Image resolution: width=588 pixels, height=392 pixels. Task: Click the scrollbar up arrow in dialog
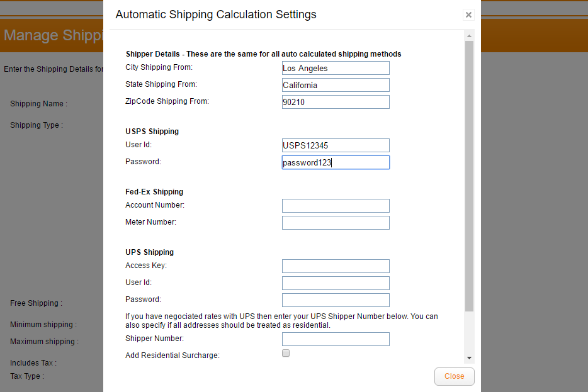[469, 36]
